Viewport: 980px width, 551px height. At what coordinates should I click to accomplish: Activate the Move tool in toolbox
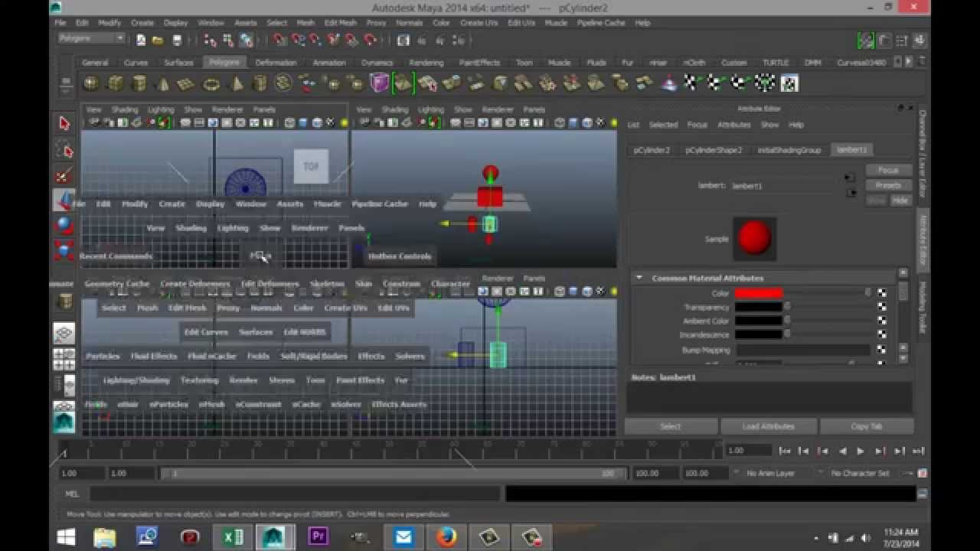(x=64, y=201)
